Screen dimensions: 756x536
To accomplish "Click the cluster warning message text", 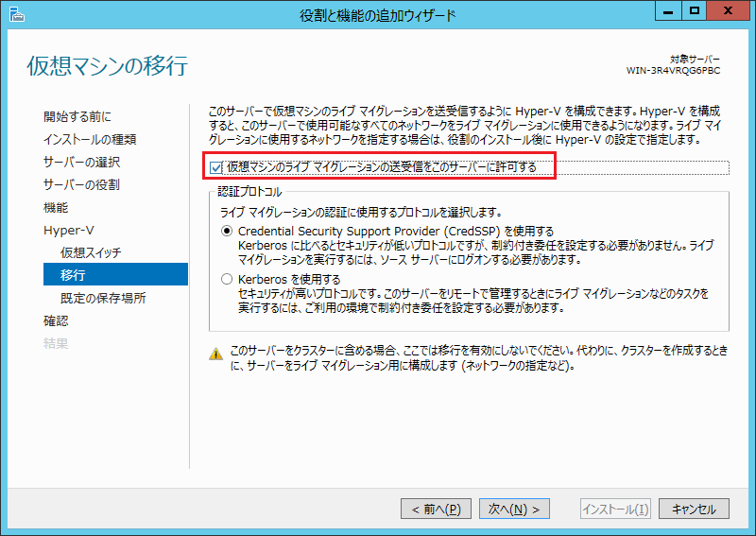I will 478,358.
